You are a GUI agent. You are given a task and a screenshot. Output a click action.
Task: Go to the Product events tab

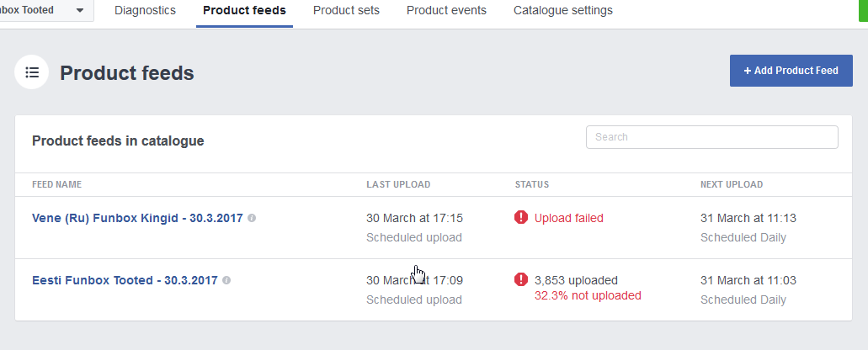pos(446,11)
